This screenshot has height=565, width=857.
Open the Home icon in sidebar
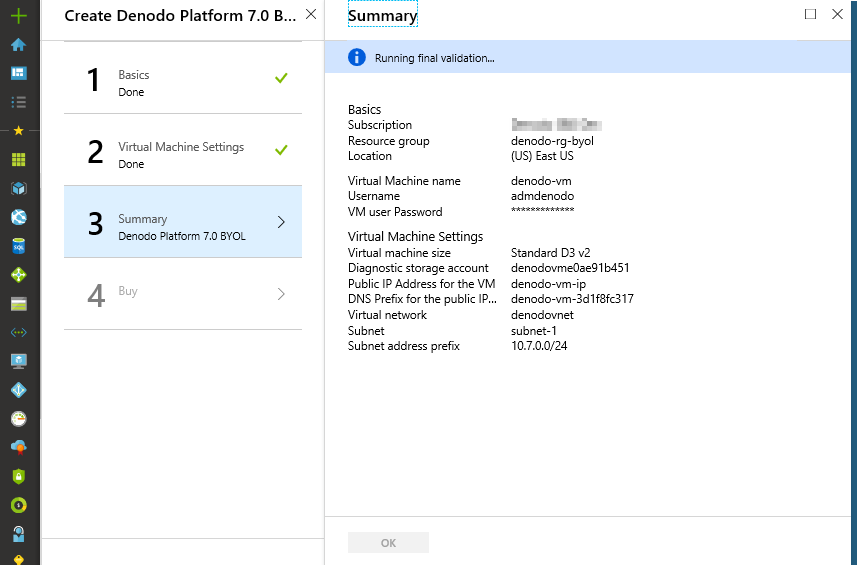click(19, 44)
